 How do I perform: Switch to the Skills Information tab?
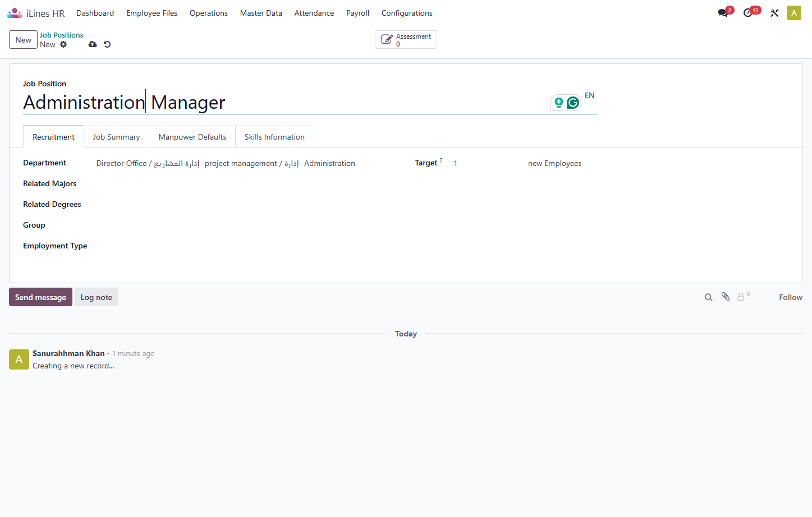274,137
